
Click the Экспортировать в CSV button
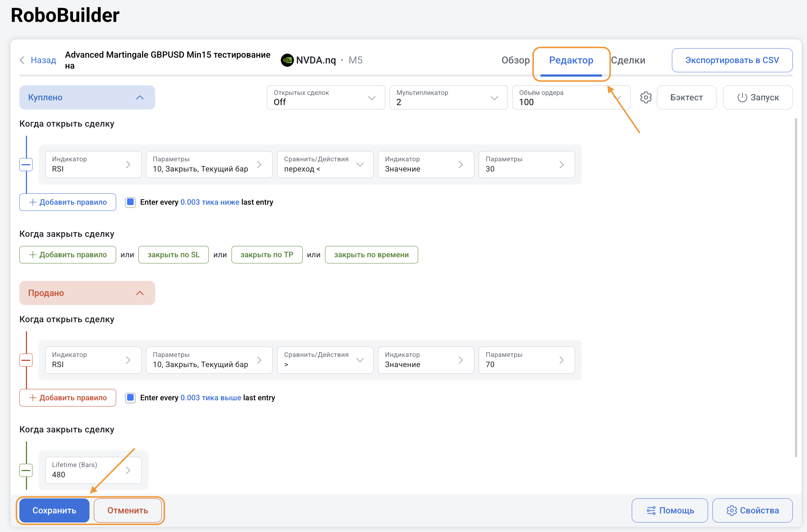point(732,60)
